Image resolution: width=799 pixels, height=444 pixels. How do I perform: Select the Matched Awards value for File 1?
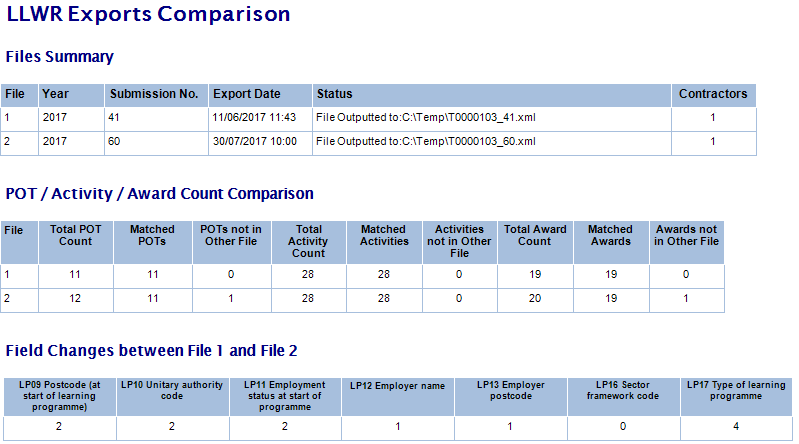610,274
